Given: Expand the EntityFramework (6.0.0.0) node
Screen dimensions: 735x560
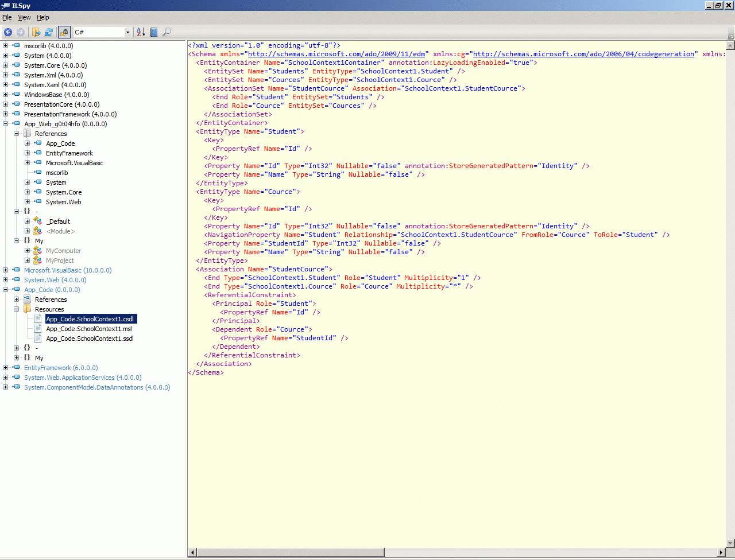Looking at the screenshot, I should pyautogui.click(x=6, y=367).
